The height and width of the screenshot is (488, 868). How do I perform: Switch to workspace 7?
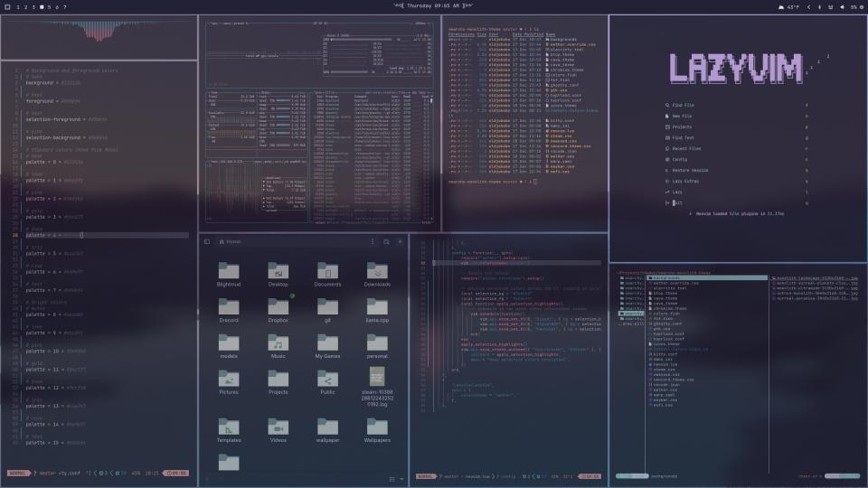pos(64,6)
